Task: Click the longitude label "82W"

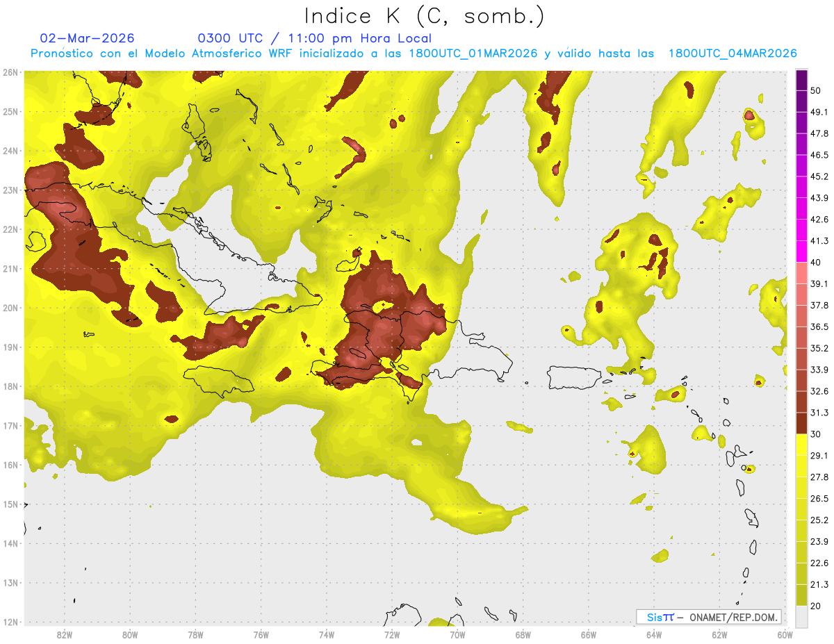Action: pos(64,635)
